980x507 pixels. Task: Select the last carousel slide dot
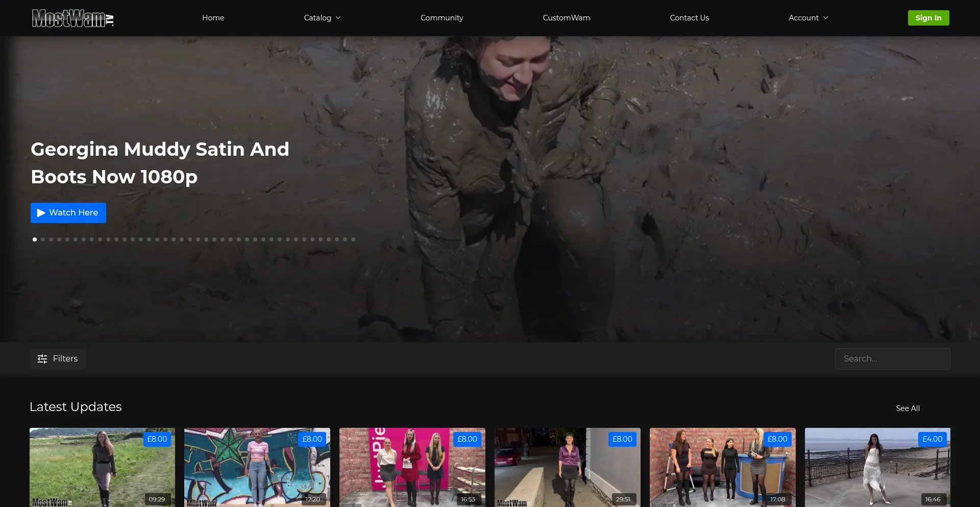[353, 239]
